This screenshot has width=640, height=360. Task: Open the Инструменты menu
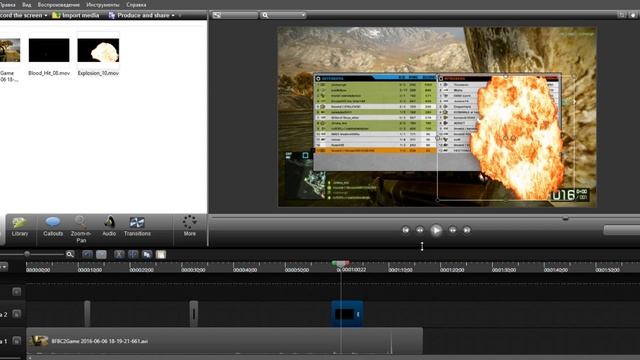tap(103, 5)
